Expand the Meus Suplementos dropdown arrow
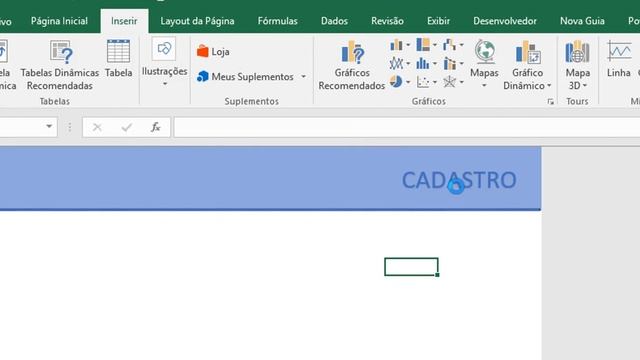The width and height of the screenshot is (640, 360). click(x=303, y=77)
